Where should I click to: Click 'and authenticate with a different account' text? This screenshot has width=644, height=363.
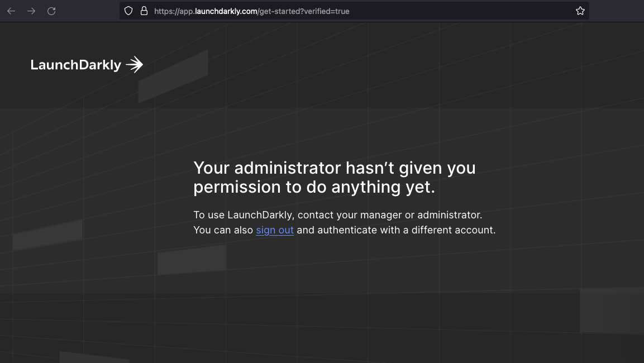tap(396, 230)
